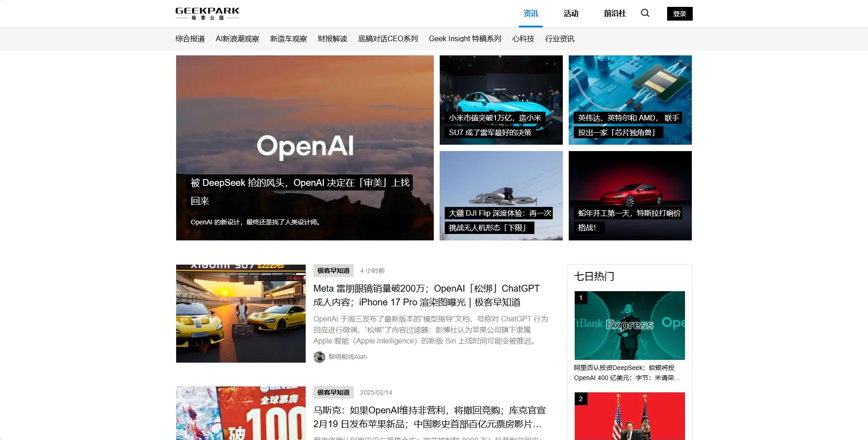Viewport: 868px width, 440px height.
Task: Select AI新浪潮观察 category
Action: point(237,39)
